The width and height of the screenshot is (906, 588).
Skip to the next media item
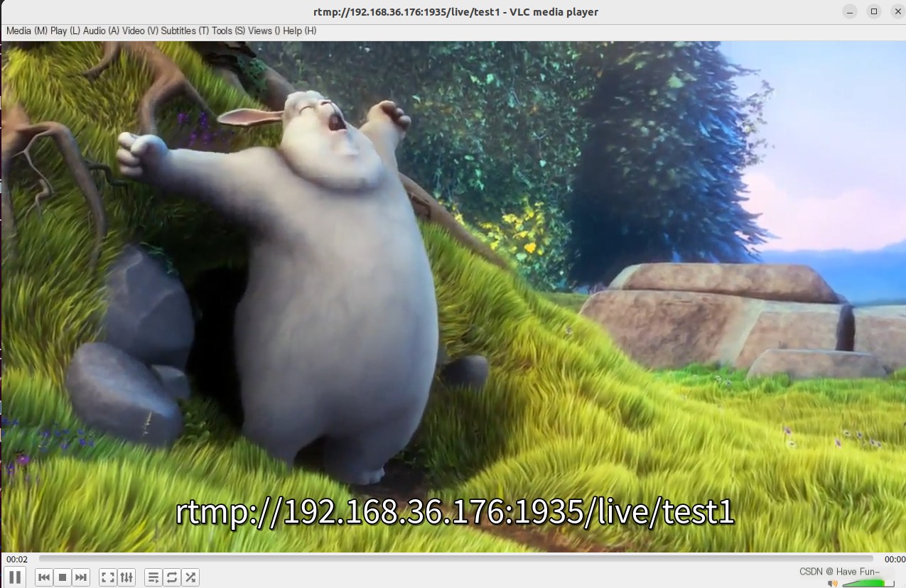81,577
